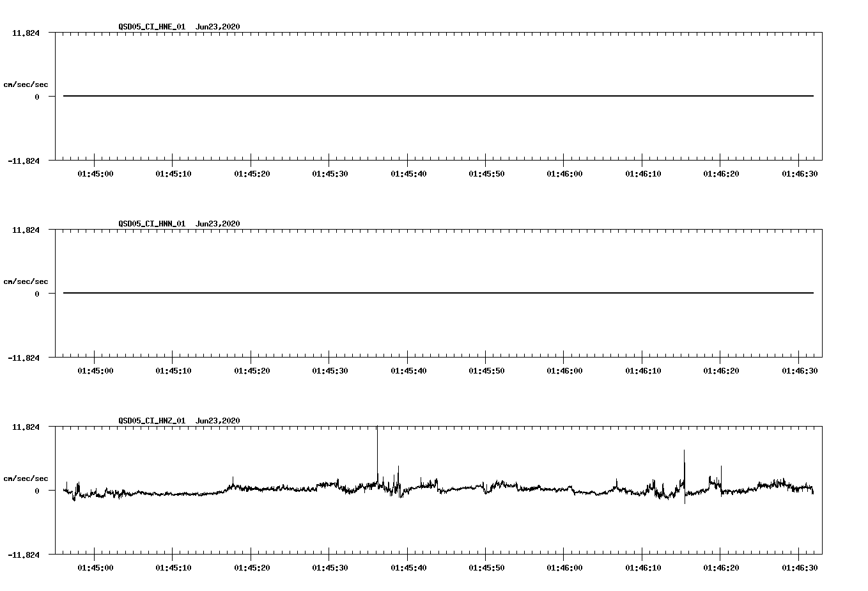This screenshot has width=868, height=591.
Task: Pick the 01:46:10 time label under HNZ chart
Action: pyautogui.click(x=643, y=567)
